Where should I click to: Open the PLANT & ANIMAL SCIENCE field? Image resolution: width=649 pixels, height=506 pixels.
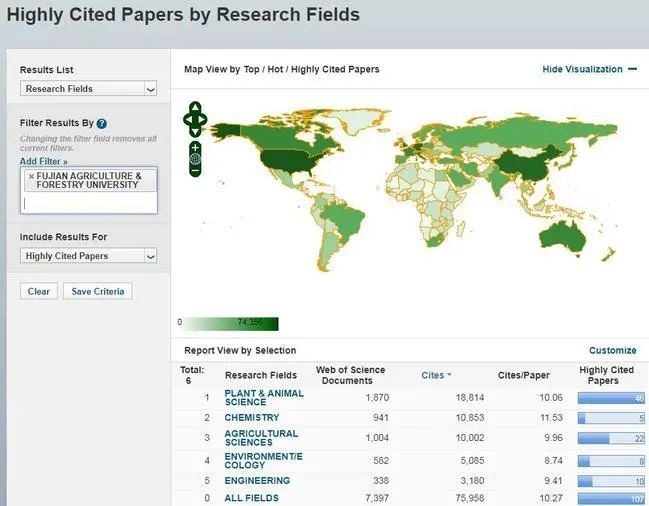[264, 398]
